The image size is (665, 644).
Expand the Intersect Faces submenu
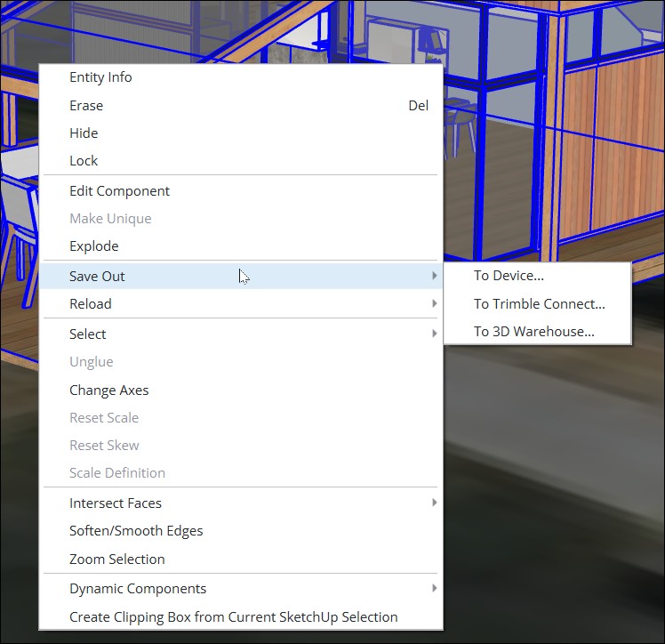(x=434, y=503)
